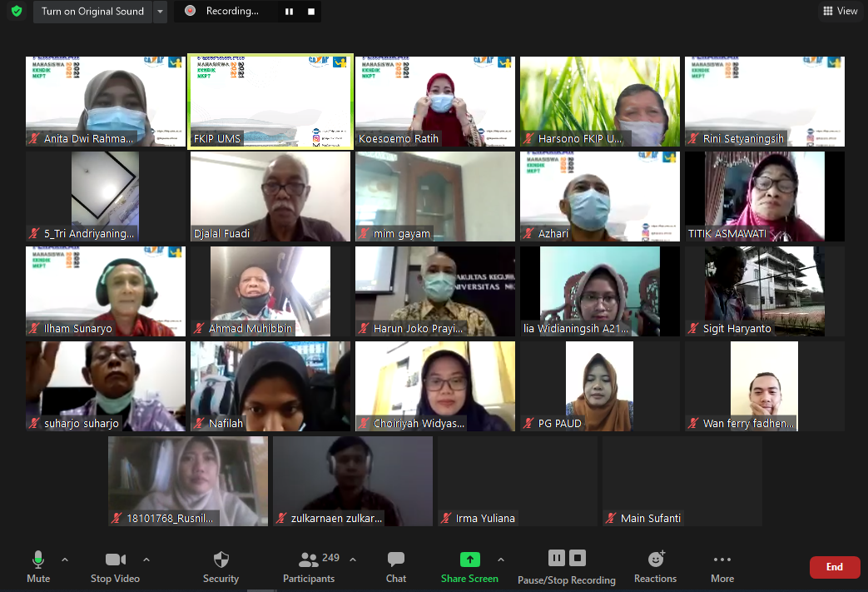Open the Participants panel

click(x=309, y=566)
